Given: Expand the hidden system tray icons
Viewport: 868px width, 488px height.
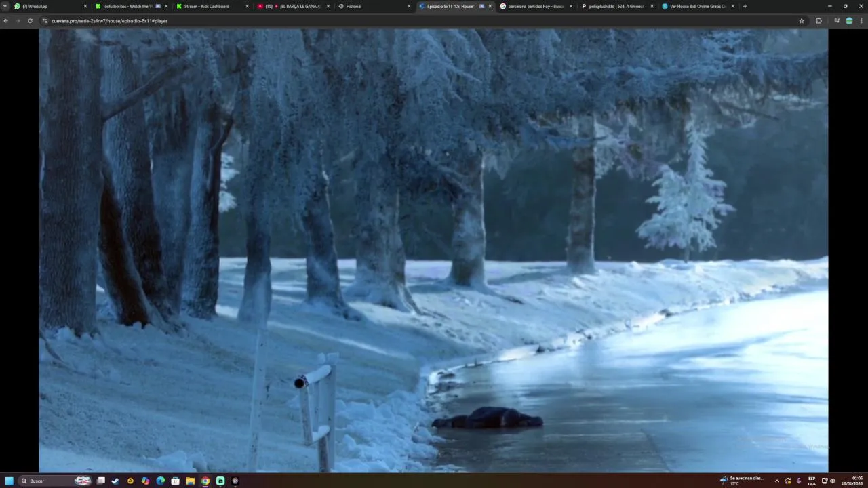Looking at the screenshot, I should pos(777,481).
